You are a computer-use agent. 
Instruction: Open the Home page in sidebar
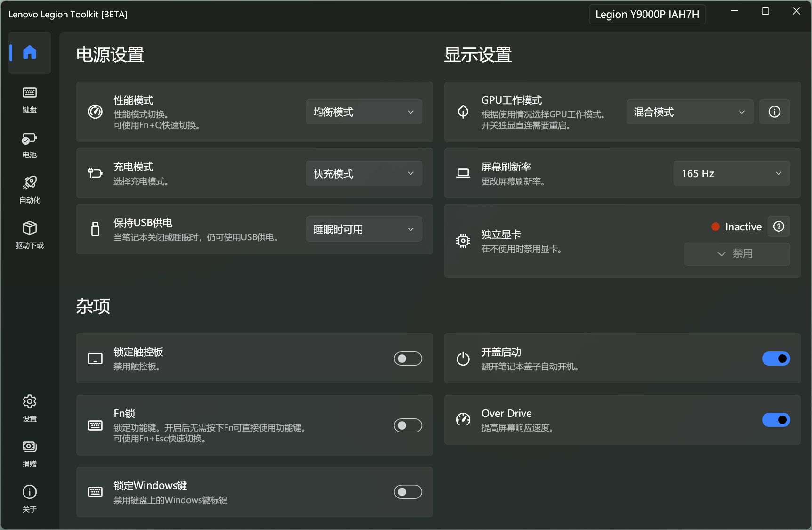[x=30, y=52]
